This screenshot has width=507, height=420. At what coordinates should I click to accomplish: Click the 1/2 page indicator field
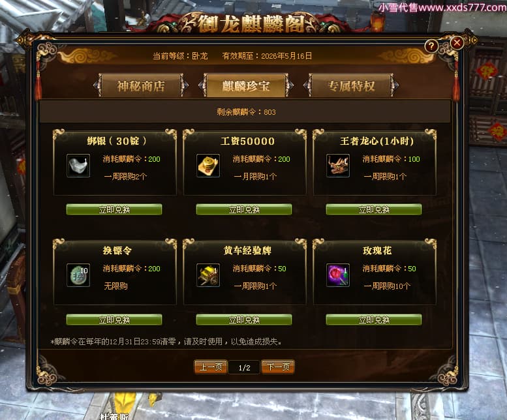[x=244, y=367]
